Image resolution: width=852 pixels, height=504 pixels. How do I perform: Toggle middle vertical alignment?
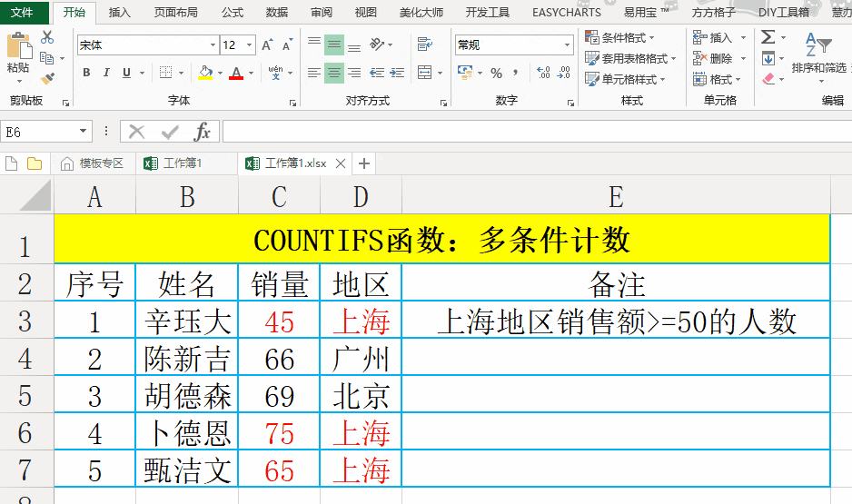[x=334, y=44]
